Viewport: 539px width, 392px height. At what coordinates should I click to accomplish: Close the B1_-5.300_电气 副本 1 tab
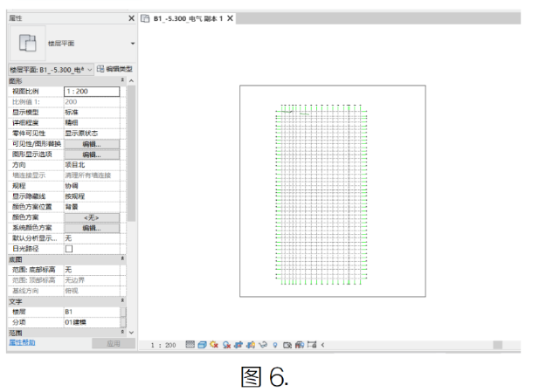pyautogui.click(x=230, y=18)
